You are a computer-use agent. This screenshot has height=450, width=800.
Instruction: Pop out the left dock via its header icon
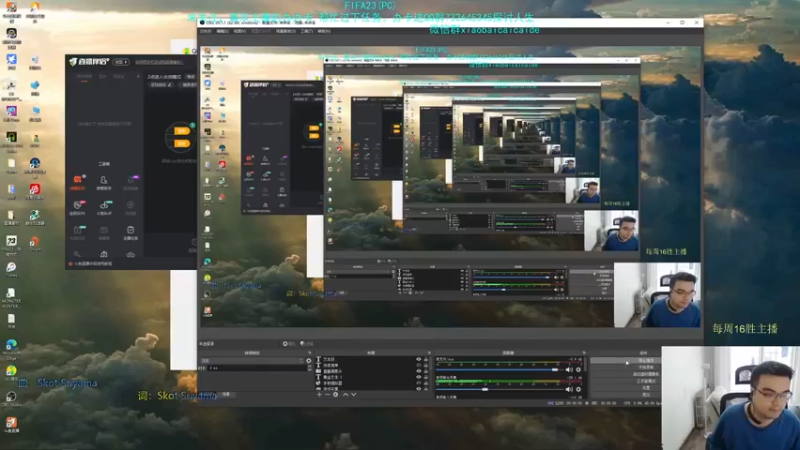pyautogui.click(x=310, y=353)
